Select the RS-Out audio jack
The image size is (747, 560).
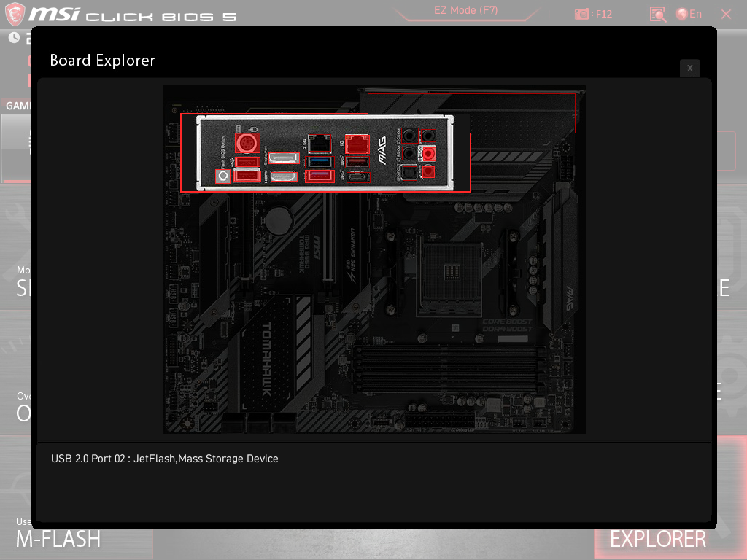coord(409,153)
